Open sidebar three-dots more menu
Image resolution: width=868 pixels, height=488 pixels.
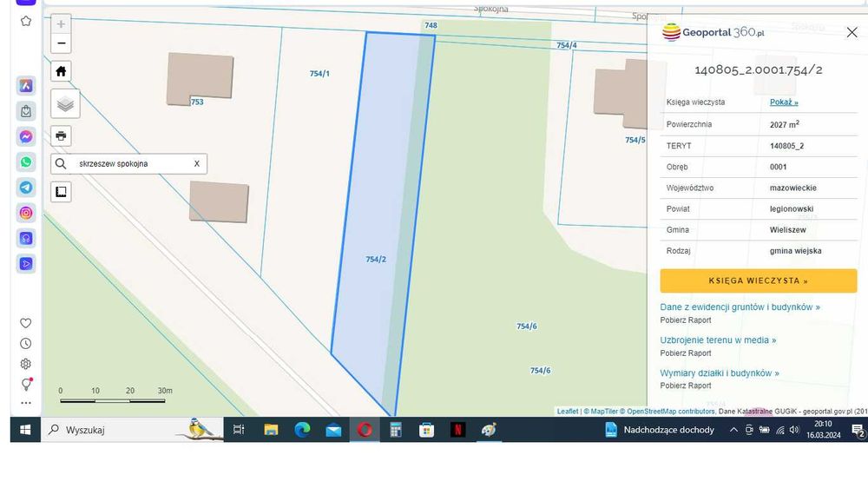26,403
